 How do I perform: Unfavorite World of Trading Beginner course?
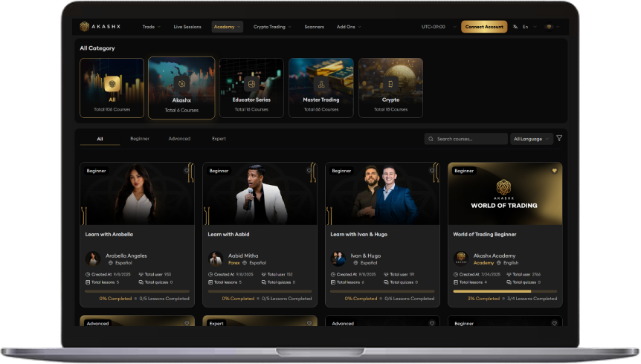(x=554, y=170)
